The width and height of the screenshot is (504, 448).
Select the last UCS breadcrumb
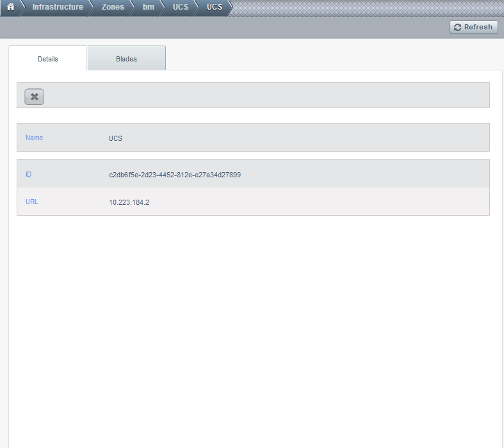pos(215,7)
